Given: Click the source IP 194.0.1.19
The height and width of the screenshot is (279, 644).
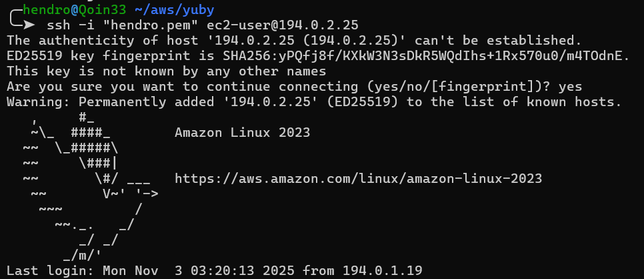Looking at the screenshot, I should [381, 271].
